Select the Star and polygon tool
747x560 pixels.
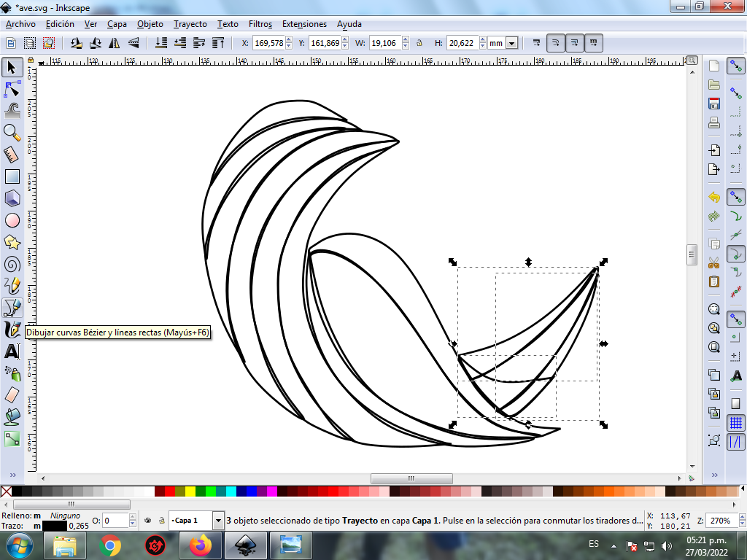[x=12, y=242]
